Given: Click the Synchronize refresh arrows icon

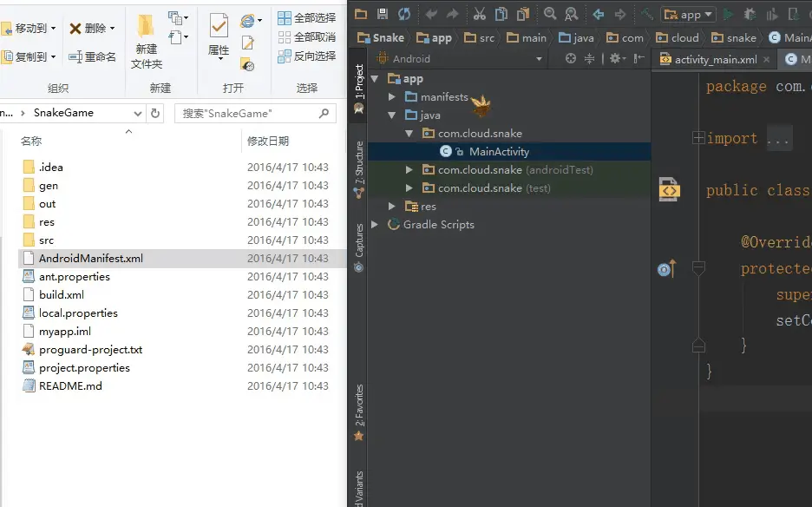Looking at the screenshot, I should point(404,14).
